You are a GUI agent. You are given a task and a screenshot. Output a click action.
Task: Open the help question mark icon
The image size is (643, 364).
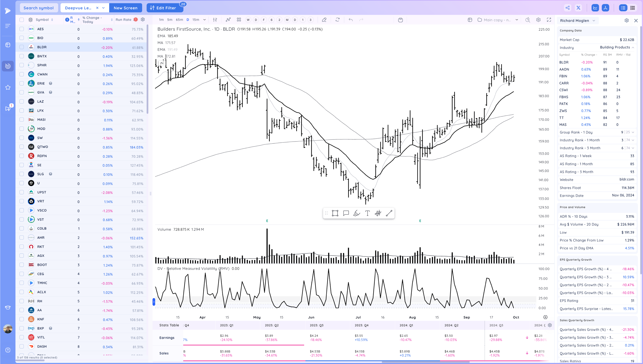[8, 350]
